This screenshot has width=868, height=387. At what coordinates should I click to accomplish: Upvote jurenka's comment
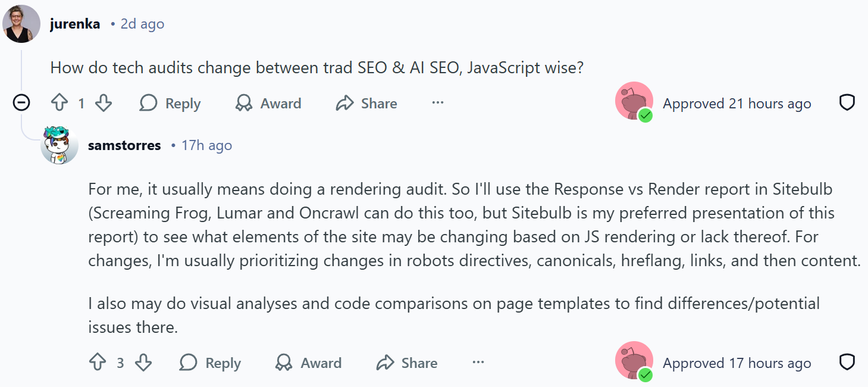pyautogui.click(x=59, y=104)
